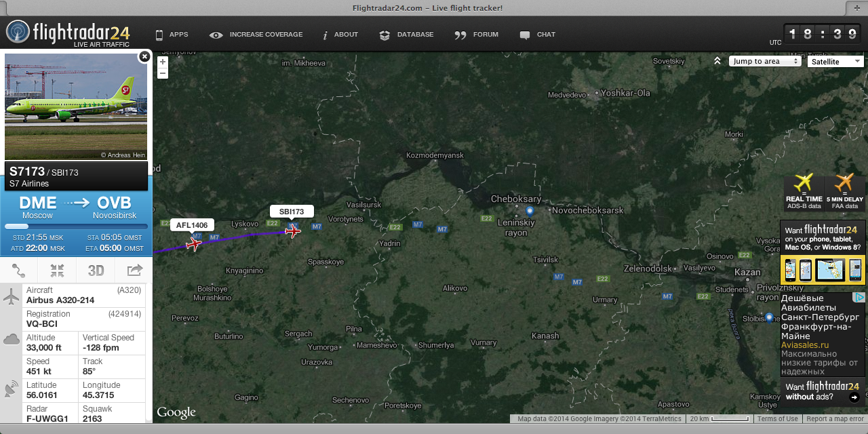Viewport: 868px width, 434px height.
Task: Open the Satellite map type dropdown
Action: [835, 61]
